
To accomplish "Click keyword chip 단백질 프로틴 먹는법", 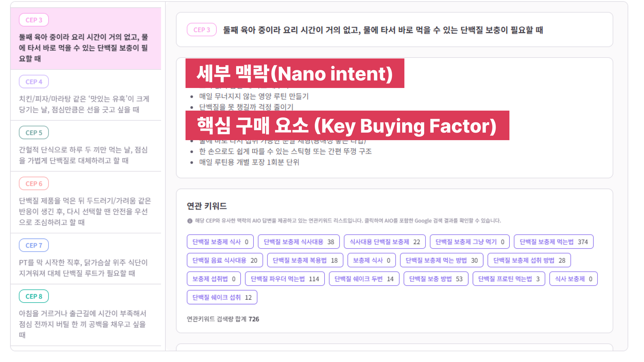I will (x=508, y=279).
